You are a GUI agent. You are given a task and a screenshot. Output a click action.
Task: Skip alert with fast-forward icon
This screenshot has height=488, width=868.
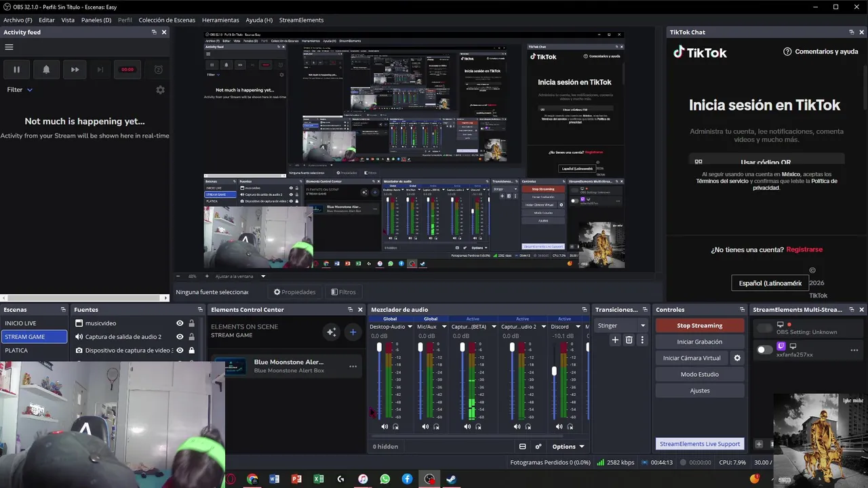pos(75,69)
